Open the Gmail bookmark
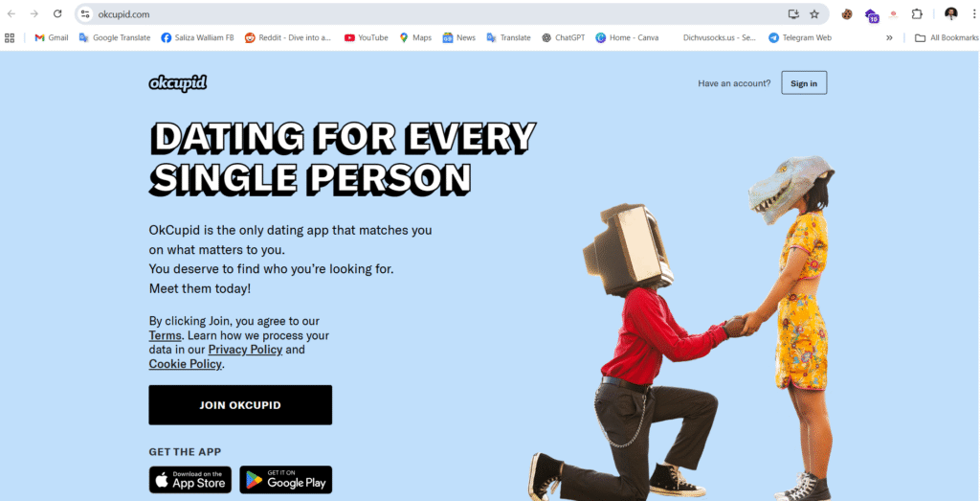The width and height of the screenshot is (980, 501). pyautogui.click(x=52, y=37)
